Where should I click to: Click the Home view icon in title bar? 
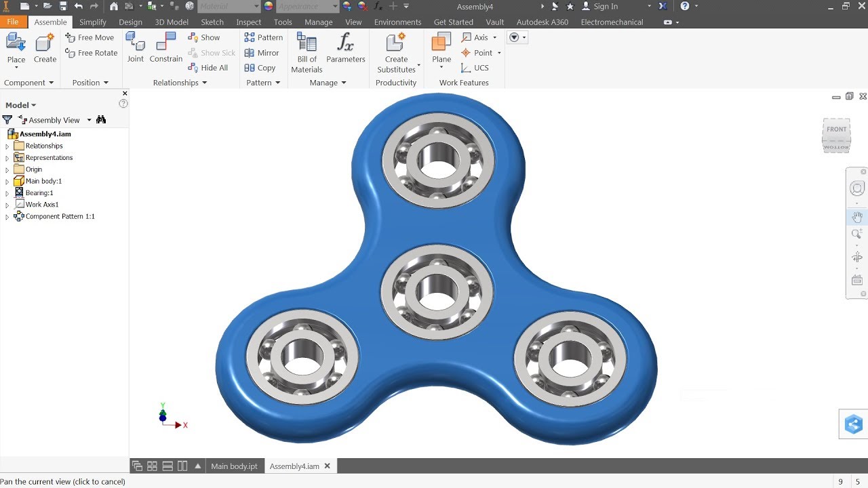113,6
